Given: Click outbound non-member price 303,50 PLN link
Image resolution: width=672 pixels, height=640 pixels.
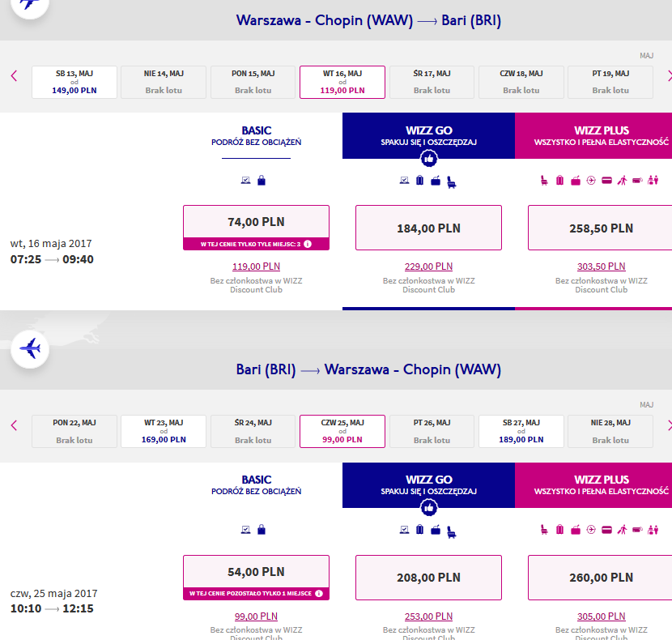Looking at the screenshot, I should click(x=602, y=267).
